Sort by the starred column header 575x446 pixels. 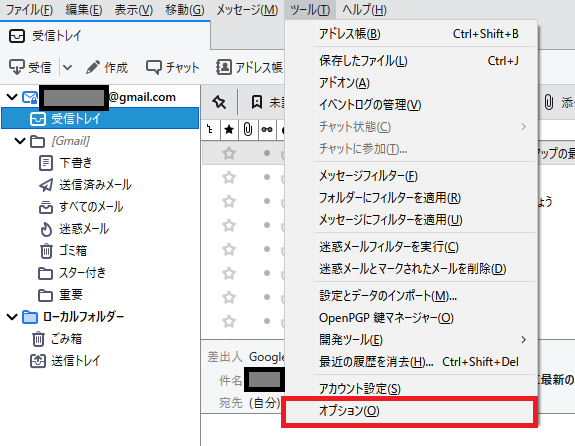(x=229, y=129)
